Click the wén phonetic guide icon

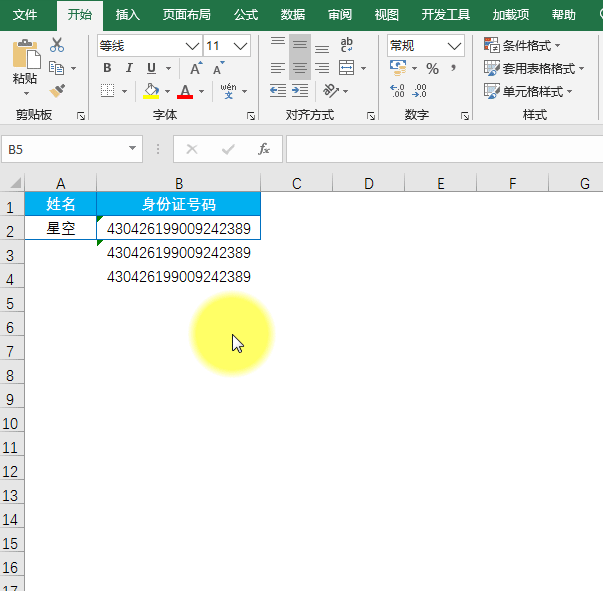click(x=228, y=91)
